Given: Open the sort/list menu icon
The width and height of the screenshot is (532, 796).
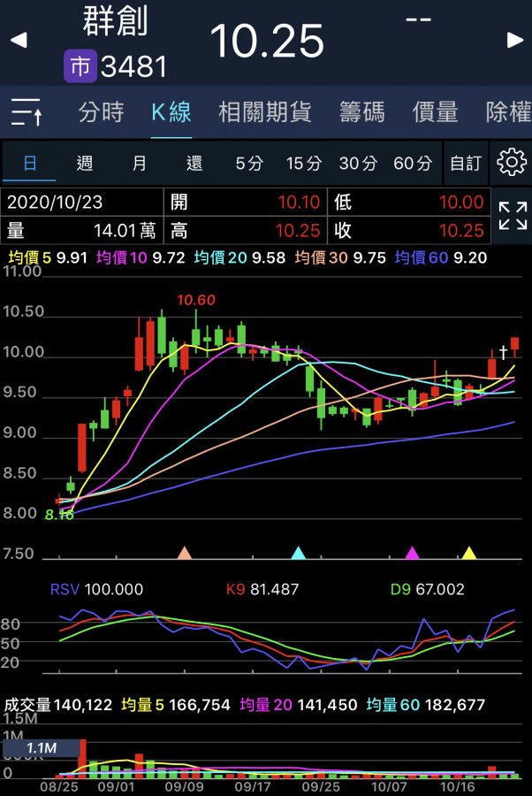Looking at the screenshot, I should (27, 112).
